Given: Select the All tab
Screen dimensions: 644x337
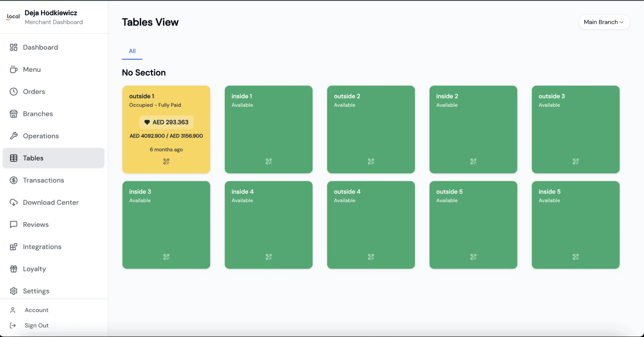Looking at the screenshot, I should [132, 51].
